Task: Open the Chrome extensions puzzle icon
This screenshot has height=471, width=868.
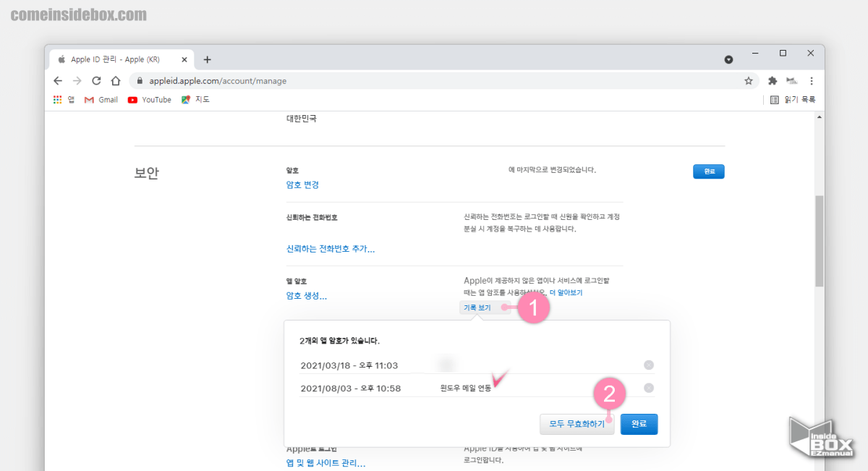Action: click(x=772, y=81)
